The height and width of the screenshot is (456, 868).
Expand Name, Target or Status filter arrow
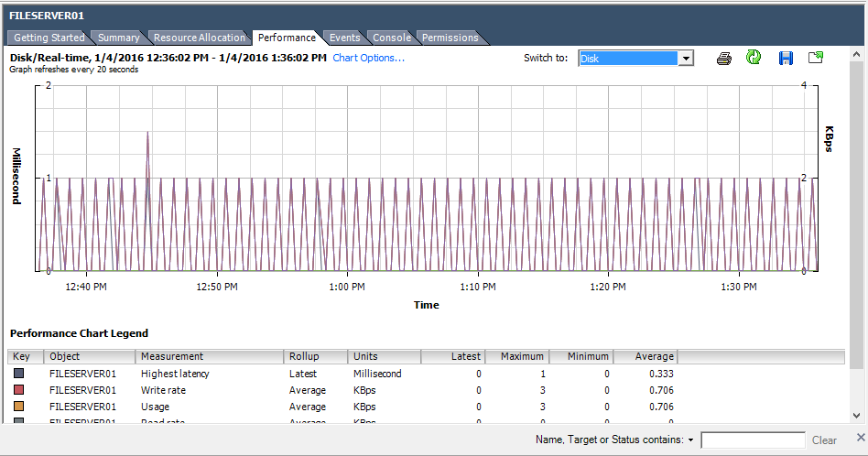(x=691, y=440)
